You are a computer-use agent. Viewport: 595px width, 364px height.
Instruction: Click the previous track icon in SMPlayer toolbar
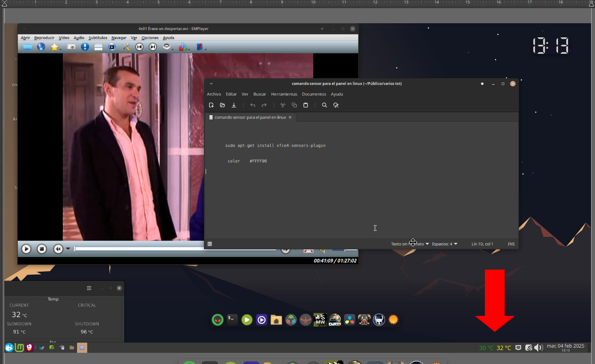[139, 47]
